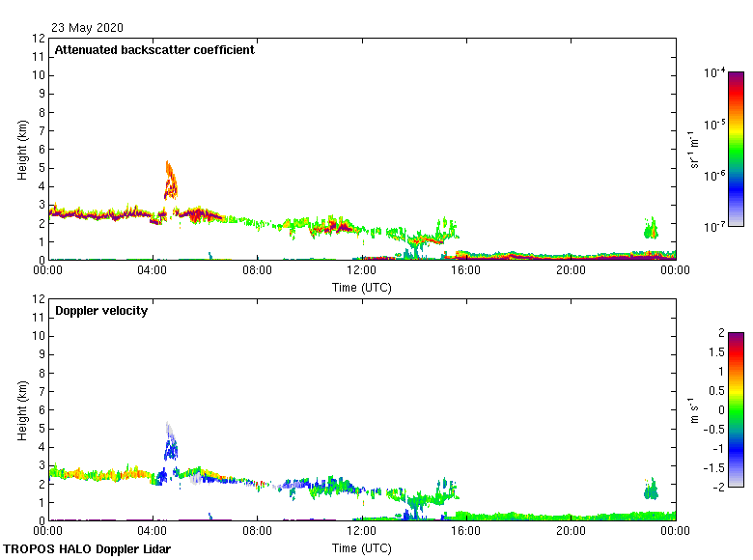The width and height of the screenshot is (753, 560).
Task: Click isolated cloud patch near 23:00 in backscatter plot
Action: point(650,229)
